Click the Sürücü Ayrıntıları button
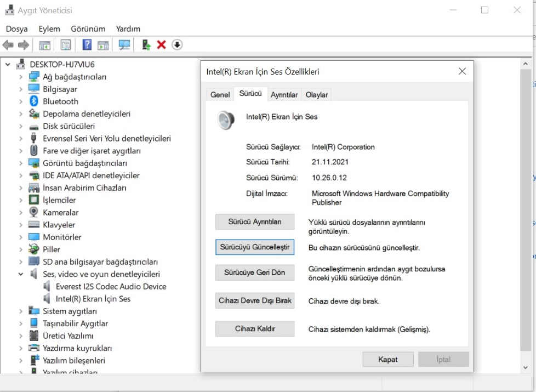 tap(255, 221)
